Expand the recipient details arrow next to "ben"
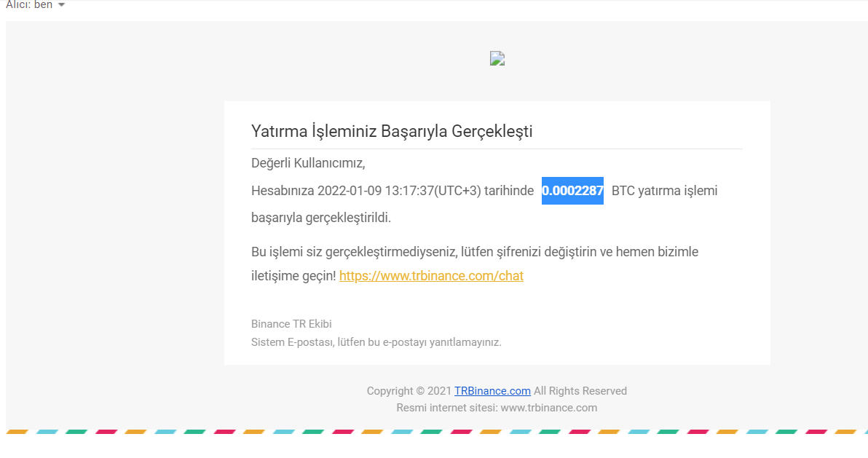Viewport: 868px width, 458px height. coord(61,5)
